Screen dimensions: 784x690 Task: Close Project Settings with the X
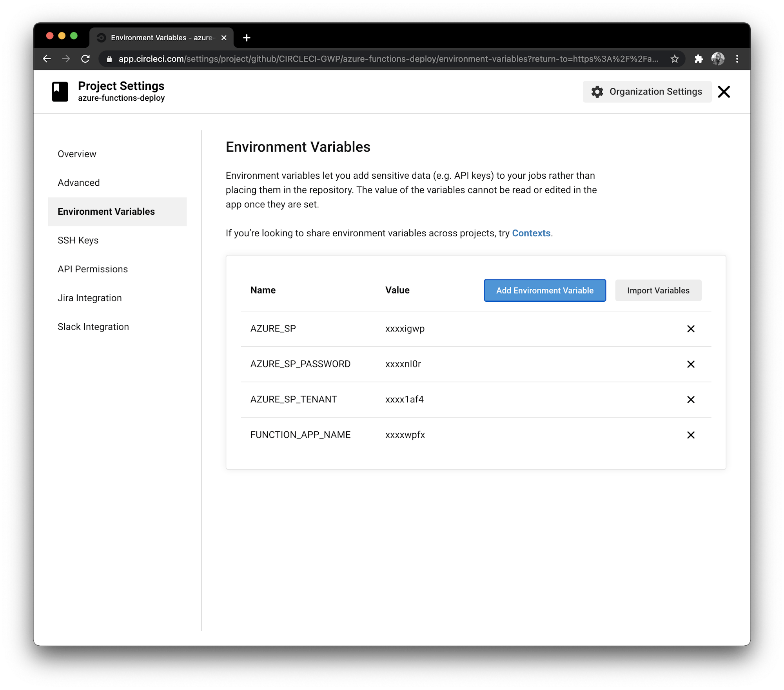[x=724, y=92]
